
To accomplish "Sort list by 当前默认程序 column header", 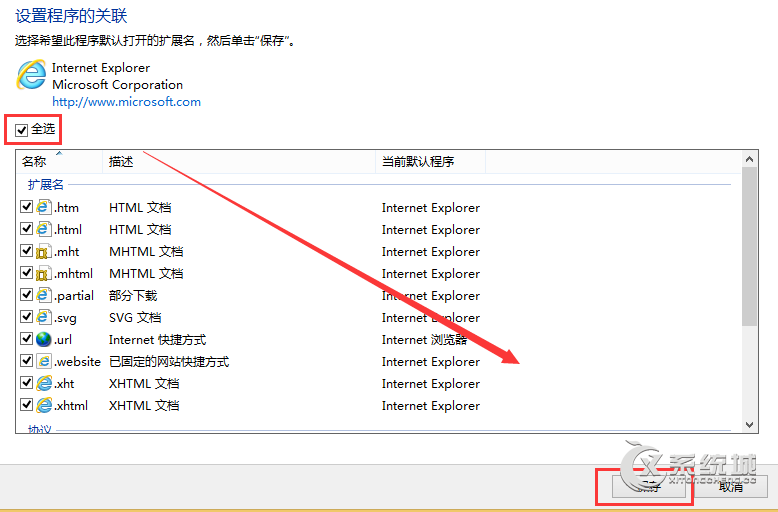I will tap(431, 161).
